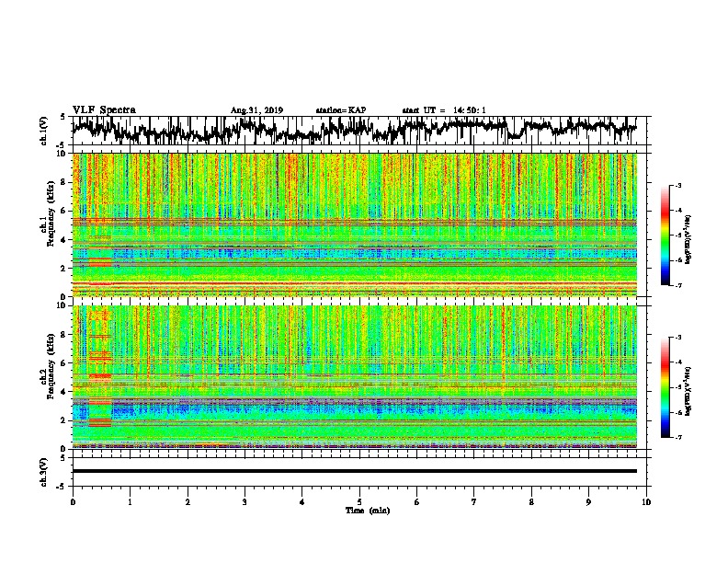Click the "5" tick on ch.1(V) axis

[63, 117]
